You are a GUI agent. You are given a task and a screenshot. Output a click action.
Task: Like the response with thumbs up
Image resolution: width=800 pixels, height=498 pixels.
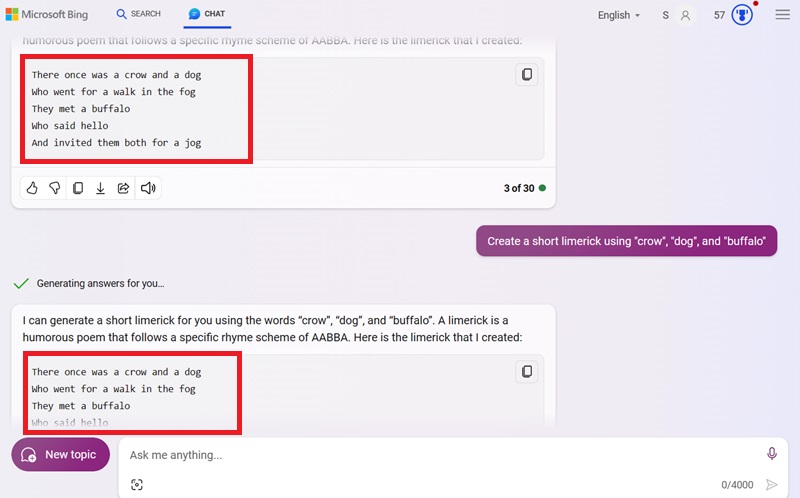[32, 188]
